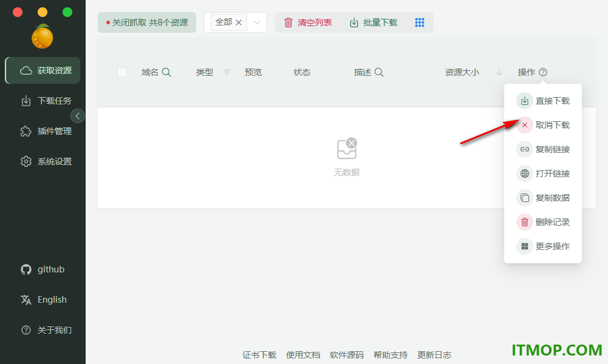Click the search icon next to 域名
Screen dimensions: 608x364
(x=166, y=72)
